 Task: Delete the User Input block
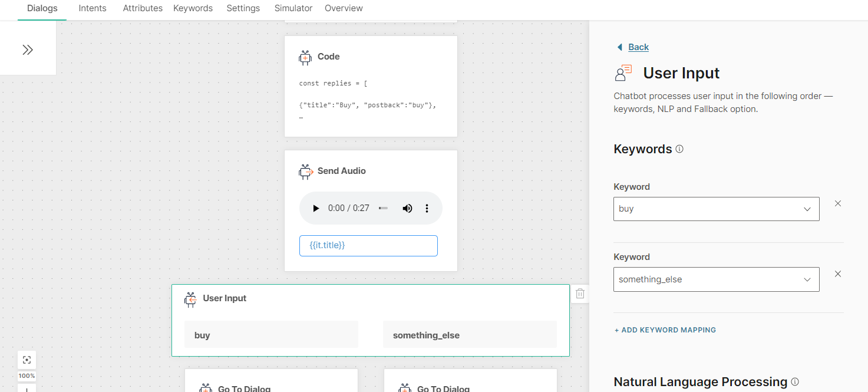click(x=580, y=294)
